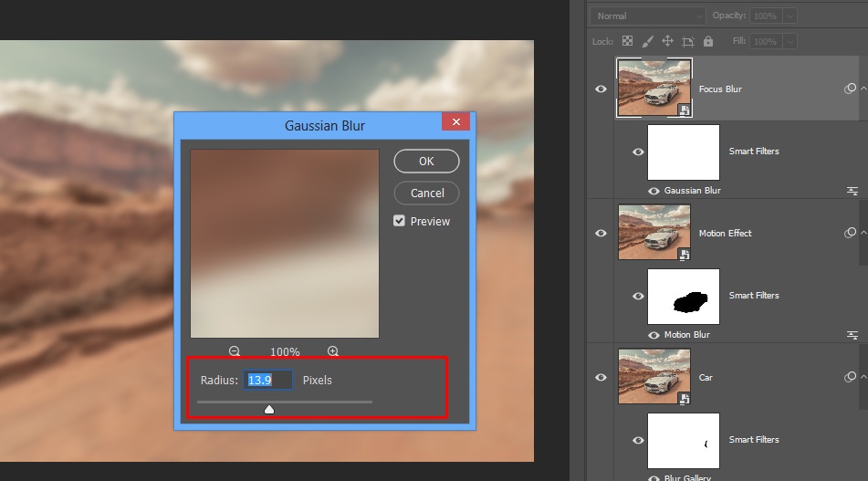Collapse the Focus Blur layer's smart filters
Viewport: 868px width, 481px height.
(863, 89)
